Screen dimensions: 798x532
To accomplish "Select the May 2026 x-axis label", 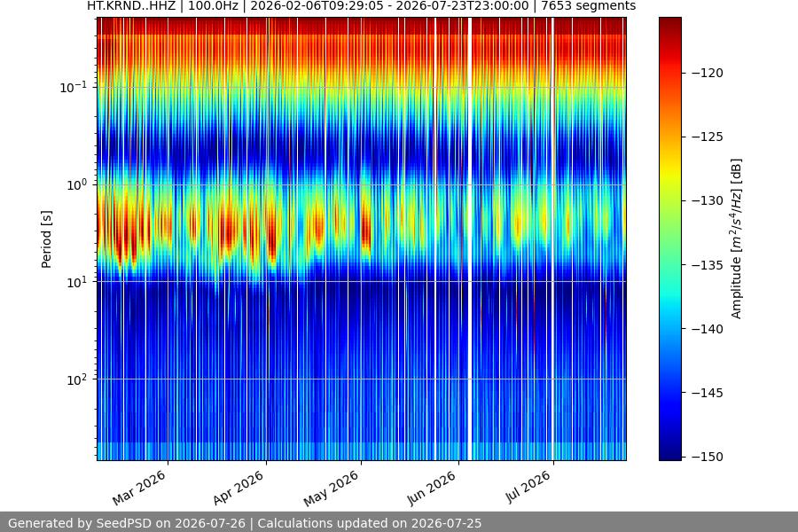I will 332,489.
